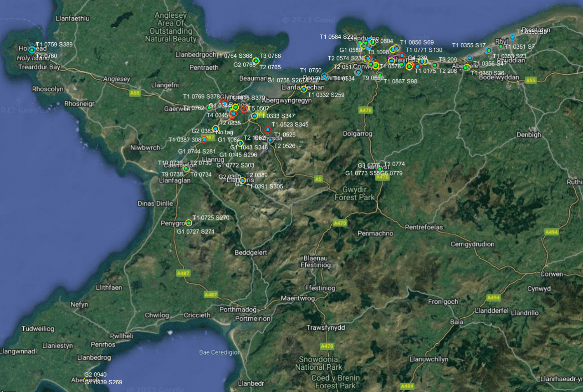Select the T3 0766 marker near Llanbedrgoch
The width and height of the screenshot is (583, 392).
tap(256, 61)
